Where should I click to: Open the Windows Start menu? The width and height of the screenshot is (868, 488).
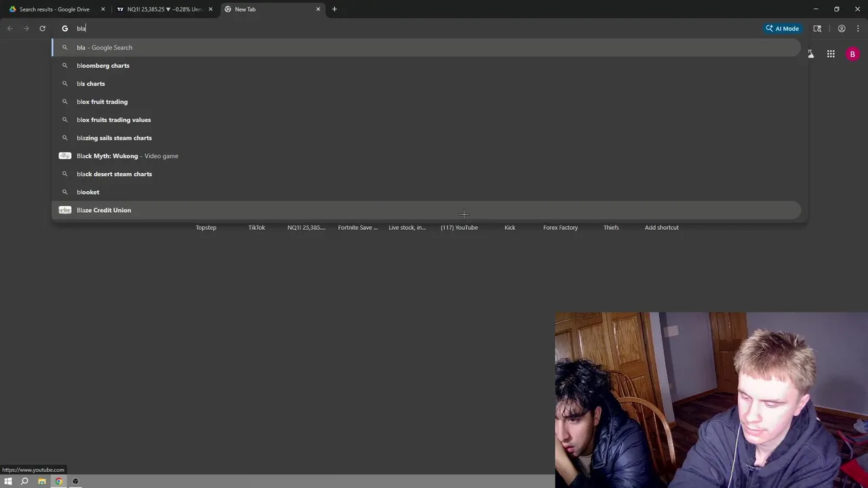[x=8, y=481]
